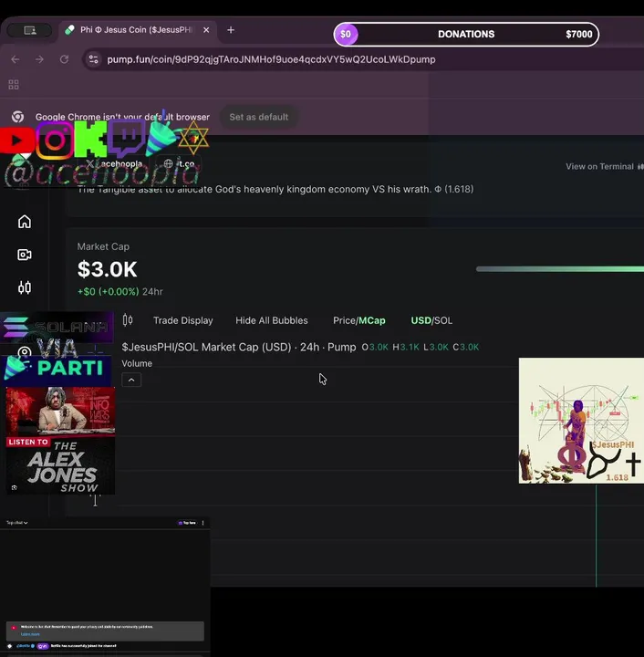Click the coin description text
The image size is (644, 657).
(x=275, y=190)
